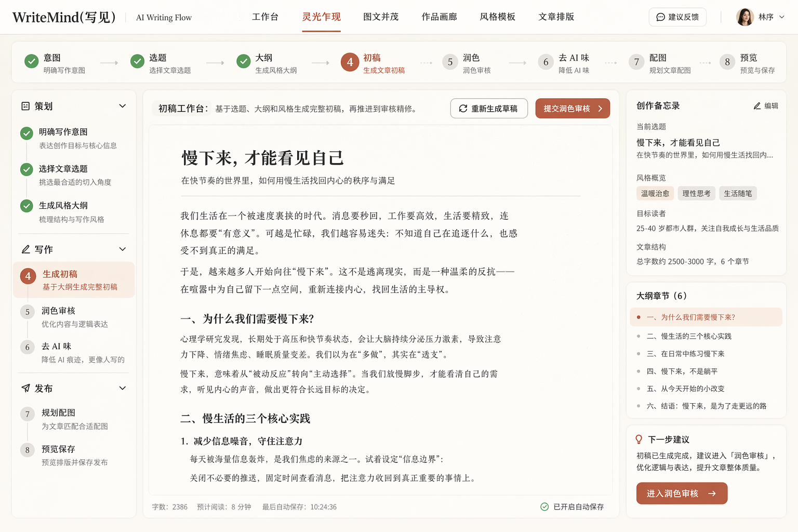Click the 重新生成草稿 button
The height and width of the screenshot is (532, 798).
click(x=489, y=109)
